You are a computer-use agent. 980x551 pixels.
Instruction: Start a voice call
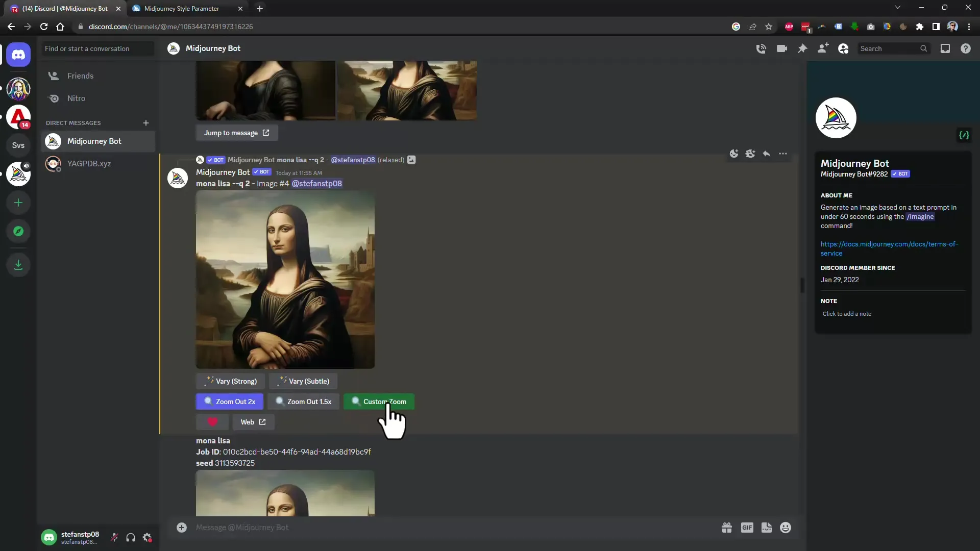click(x=761, y=48)
